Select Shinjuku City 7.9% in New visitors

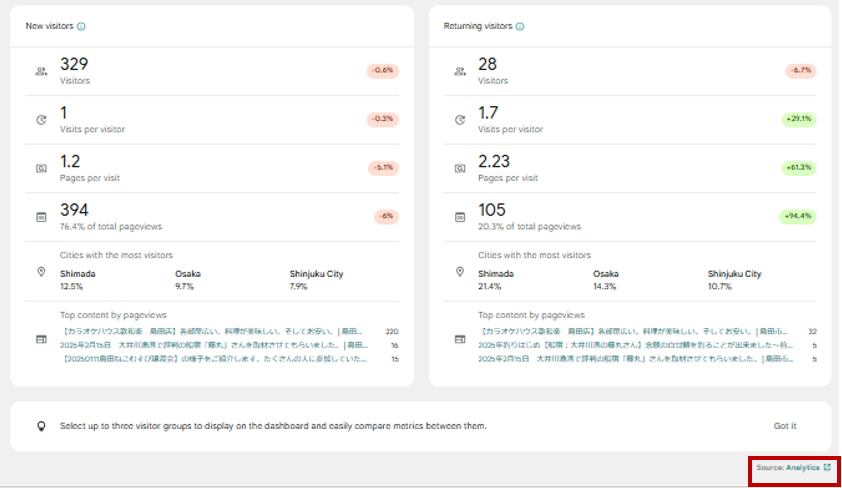point(317,279)
